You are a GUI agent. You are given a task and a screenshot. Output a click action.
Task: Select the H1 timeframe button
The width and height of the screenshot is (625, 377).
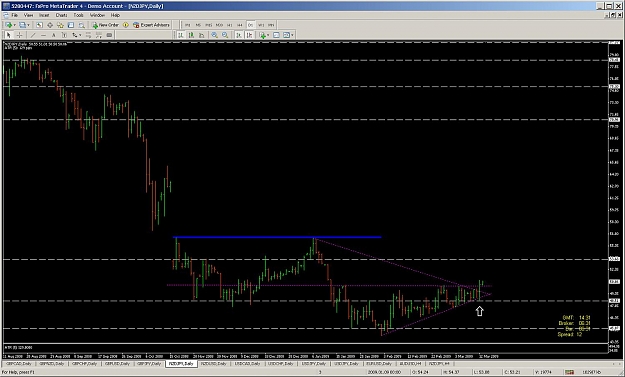tap(230, 25)
